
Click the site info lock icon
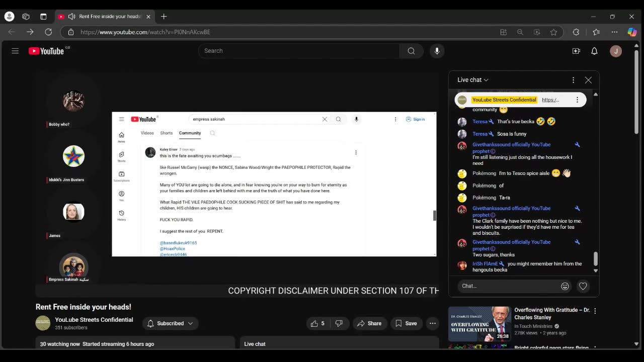tap(71, 32)
